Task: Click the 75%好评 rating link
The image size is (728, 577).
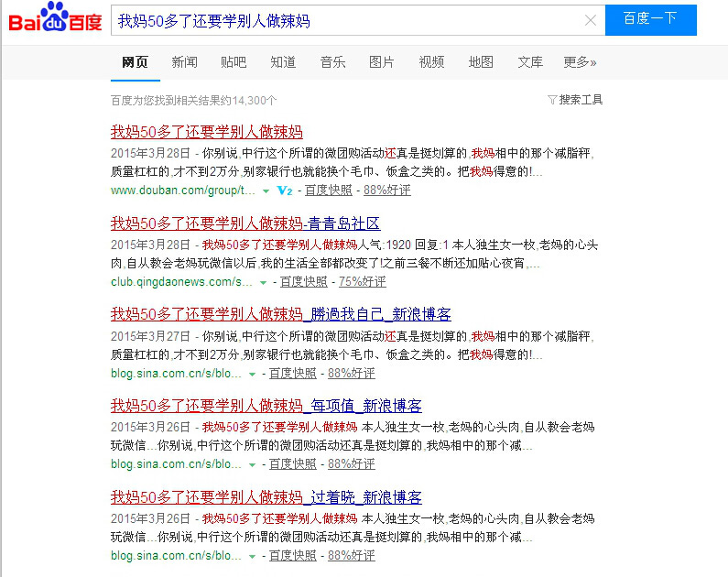Action: pos(362,282)
